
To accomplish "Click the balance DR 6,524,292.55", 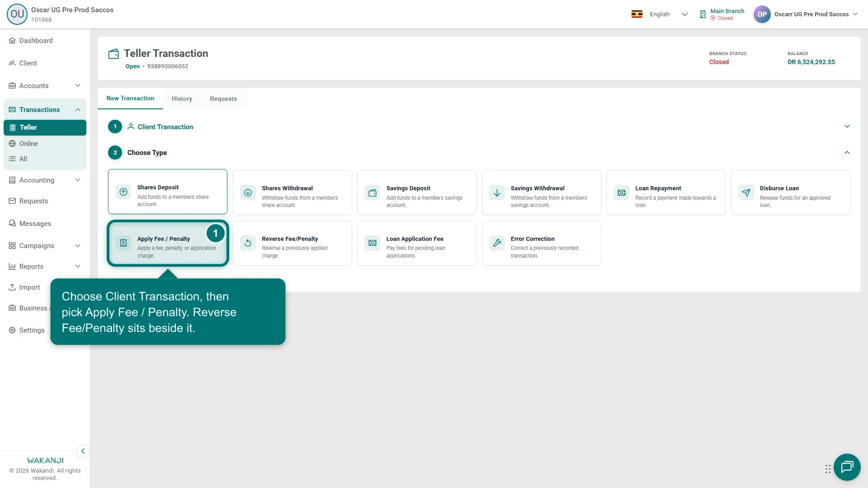I will click(x=811, y=62).
